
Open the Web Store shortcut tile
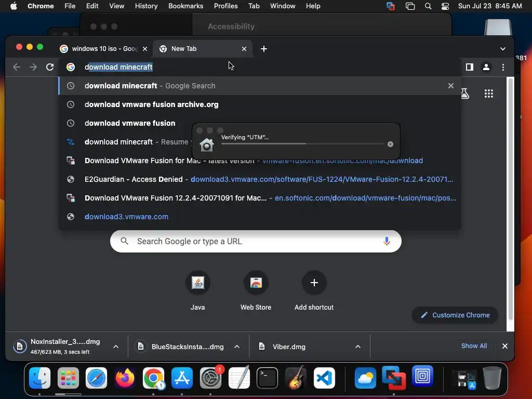(x=256, y=290)
